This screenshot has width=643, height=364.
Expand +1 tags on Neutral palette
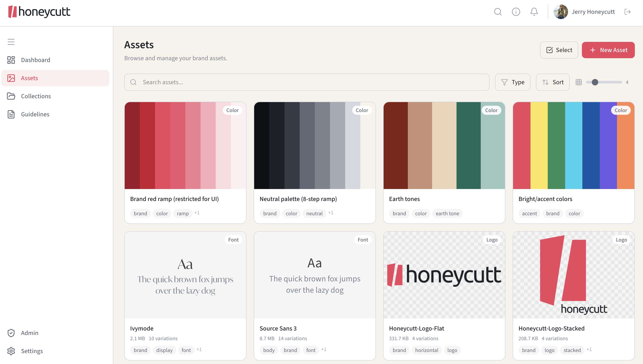(x=331, y=213)
